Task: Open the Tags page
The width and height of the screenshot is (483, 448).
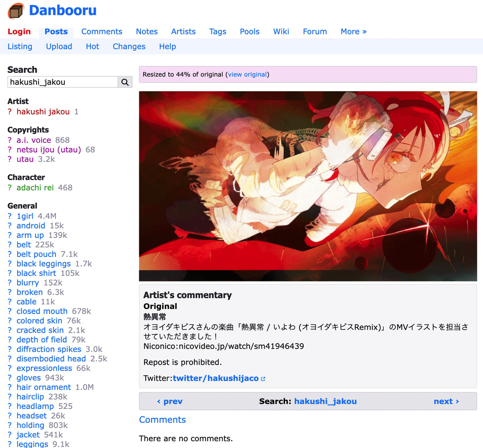Action: tap(218, 32)
